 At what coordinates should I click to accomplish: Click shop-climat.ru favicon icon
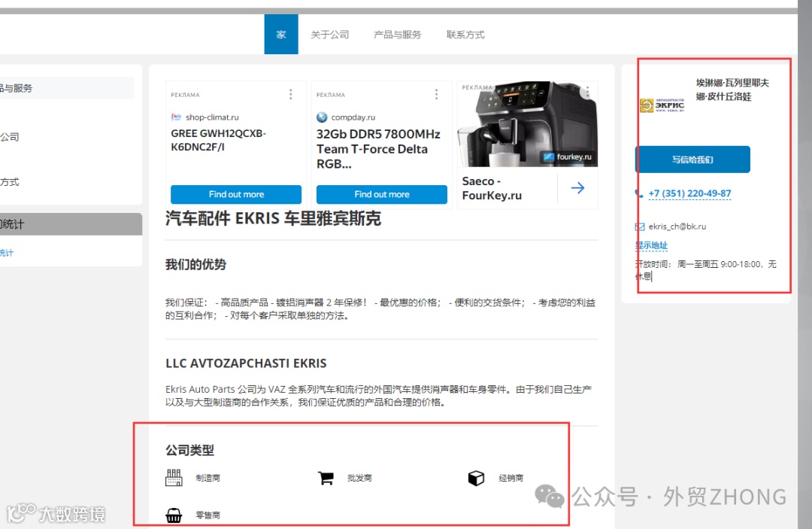(x=176, y=117)
